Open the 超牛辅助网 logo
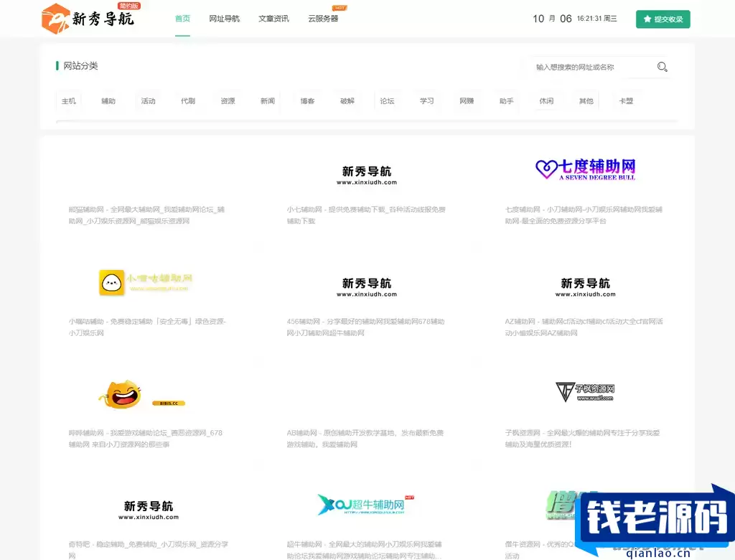This screenshot has width=735, height=560. pos(365,505)
